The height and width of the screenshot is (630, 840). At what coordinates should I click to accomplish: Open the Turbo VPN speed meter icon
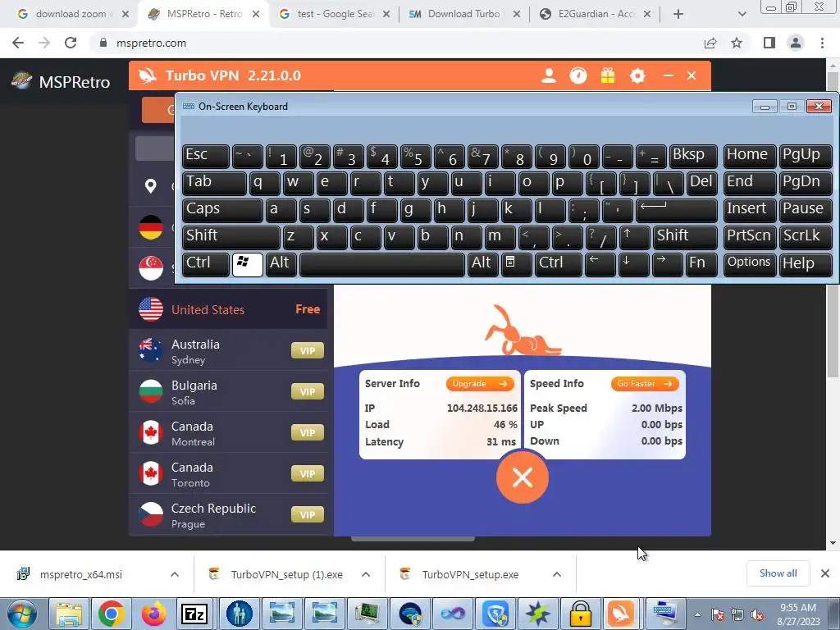tap(578, 75)
